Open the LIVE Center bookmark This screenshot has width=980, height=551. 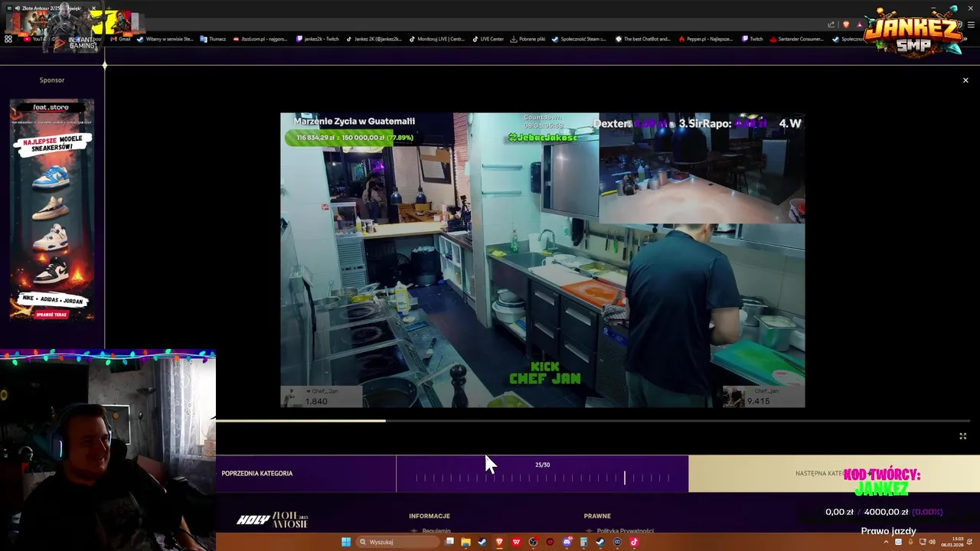(x=488, y=39)
